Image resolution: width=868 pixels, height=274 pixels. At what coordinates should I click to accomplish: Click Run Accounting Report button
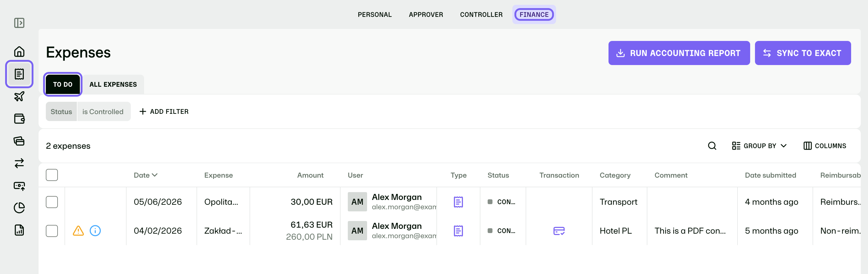point(679,53)
